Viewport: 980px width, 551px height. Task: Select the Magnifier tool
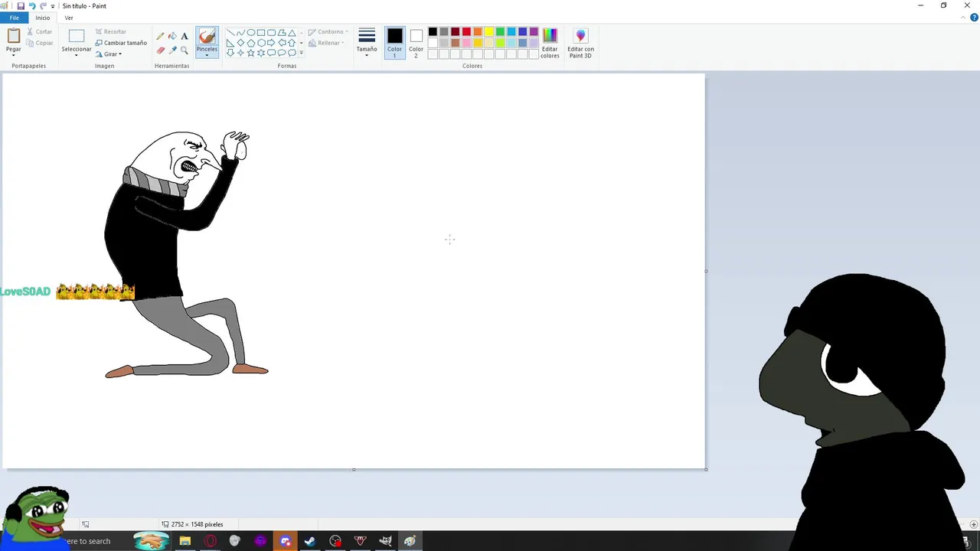pyautogui.click(x=185, y=50)
